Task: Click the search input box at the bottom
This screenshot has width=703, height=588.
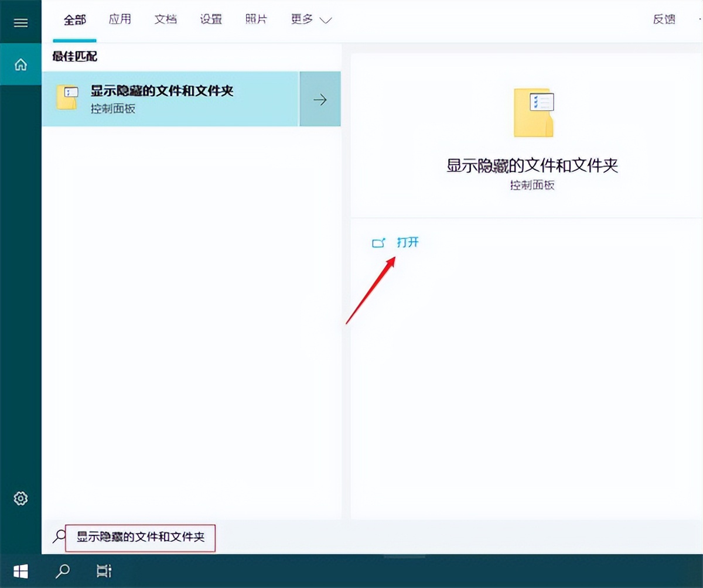Action: [x=141, y=537]
